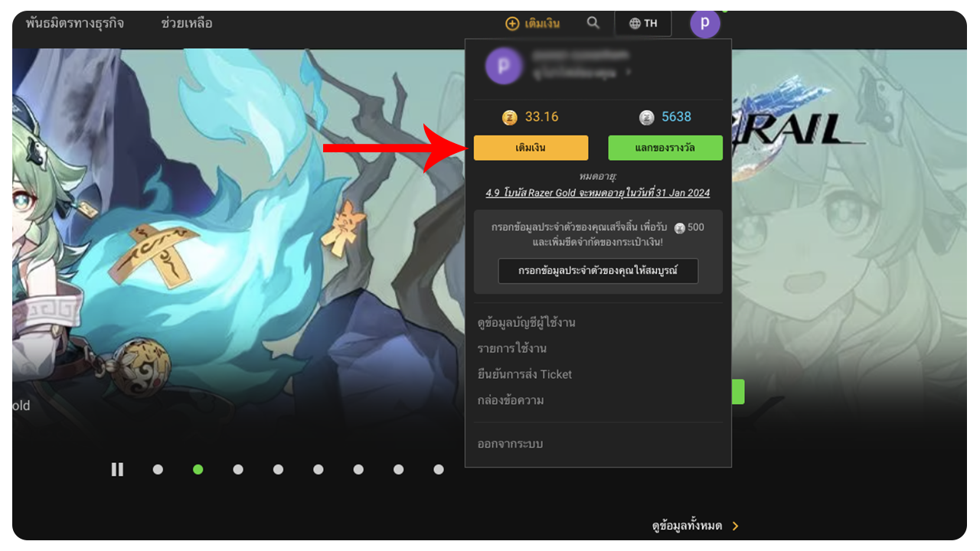Click the silver 500 reward icon
The width and height of the screenshot is (980, 551).
(680, 228)
